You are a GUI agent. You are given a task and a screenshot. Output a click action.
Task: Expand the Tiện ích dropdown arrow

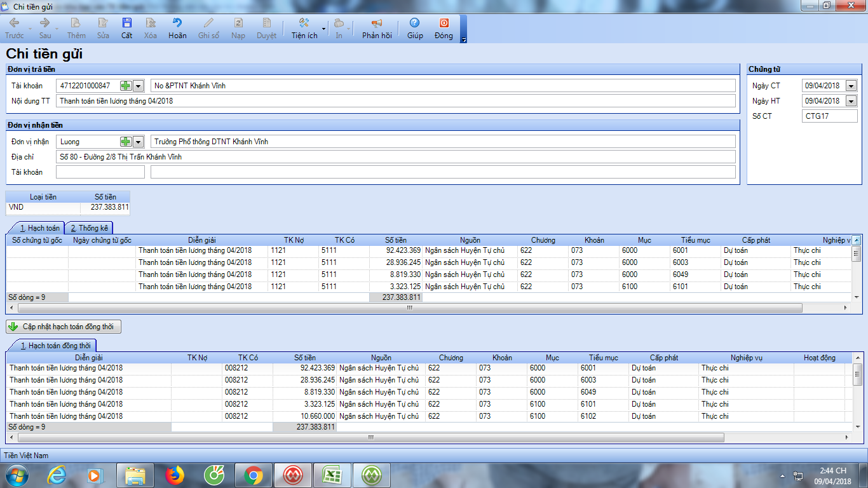pyautogui.click(x=323, y=29)
